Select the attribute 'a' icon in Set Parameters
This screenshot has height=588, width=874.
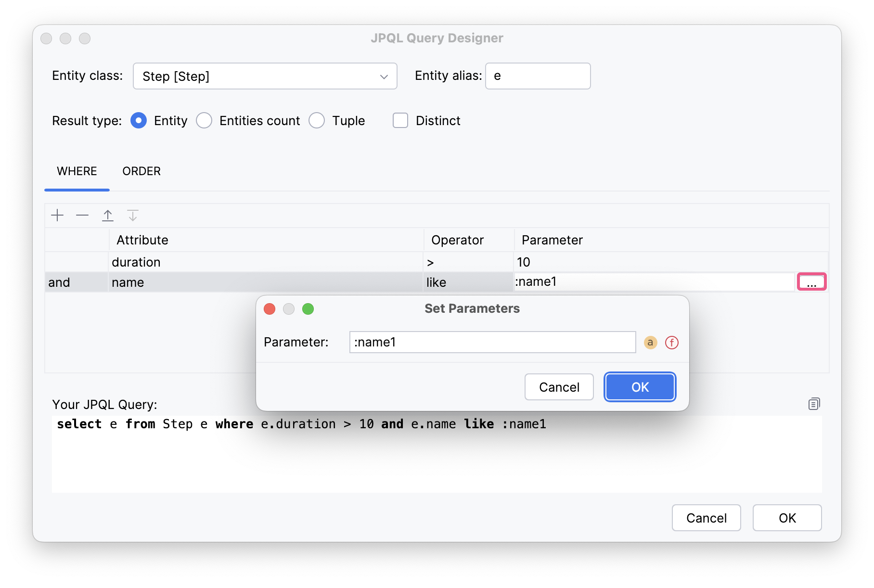pos(651,342)
